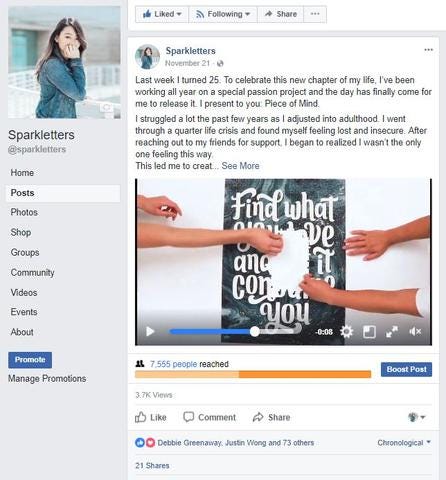This screenshot has height=480, width=446.
Task: Open the Liked dropdown at the top
Action: 162,14
